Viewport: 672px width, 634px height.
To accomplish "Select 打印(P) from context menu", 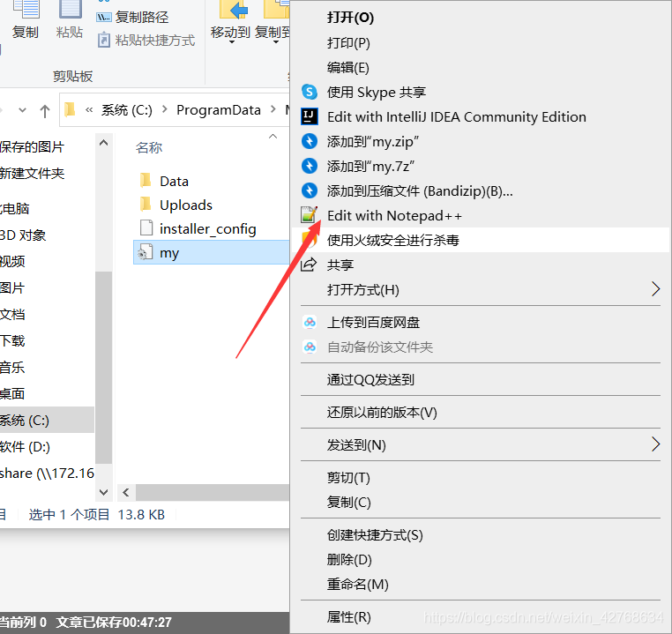I will point(348,42).
